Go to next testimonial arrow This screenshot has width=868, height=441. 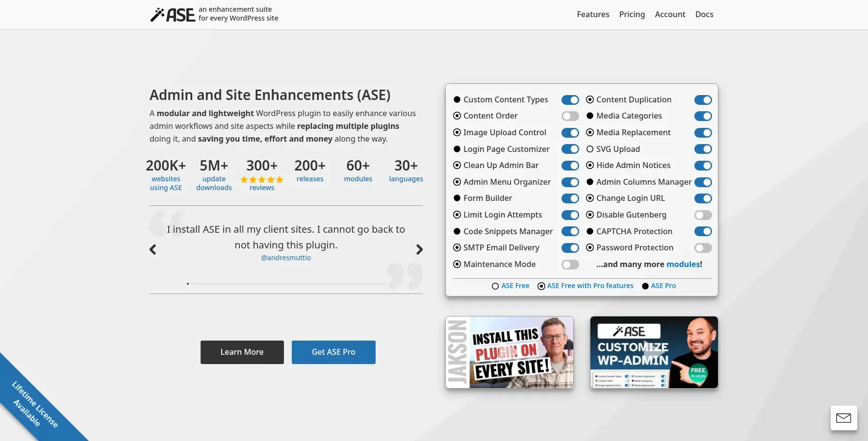[x=419, y=249]
